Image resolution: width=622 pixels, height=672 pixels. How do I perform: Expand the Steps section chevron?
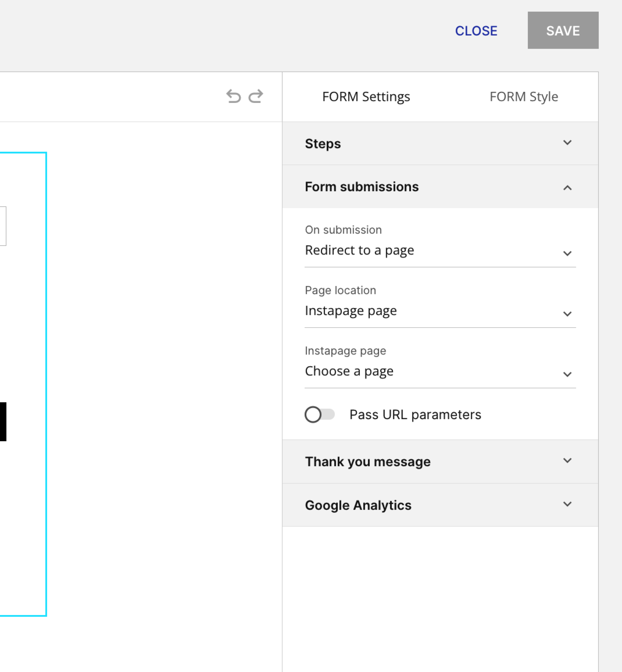[x=567, y=143]
